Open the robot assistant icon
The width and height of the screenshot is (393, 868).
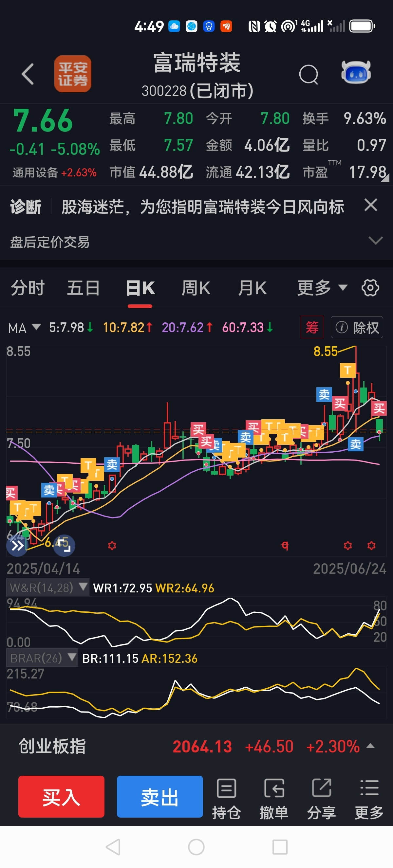(356, 72)
